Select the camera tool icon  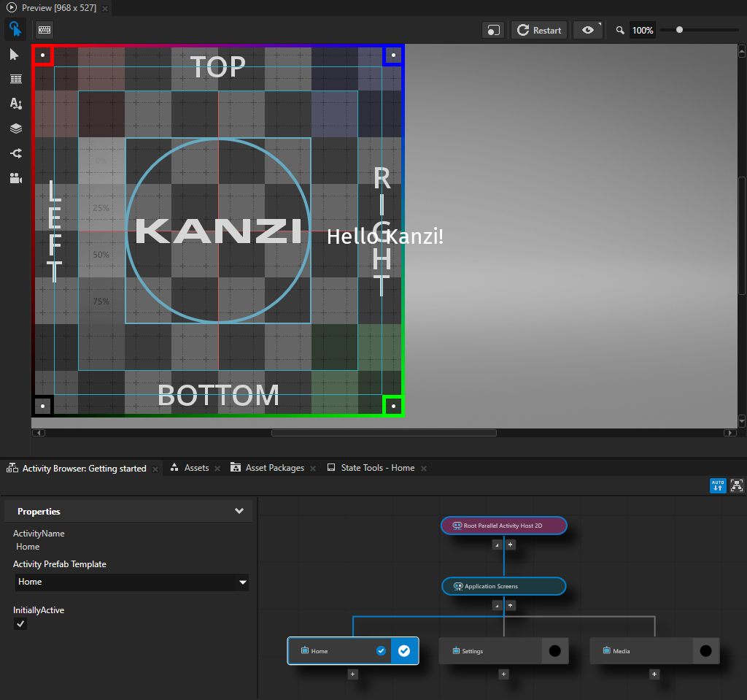15,178
